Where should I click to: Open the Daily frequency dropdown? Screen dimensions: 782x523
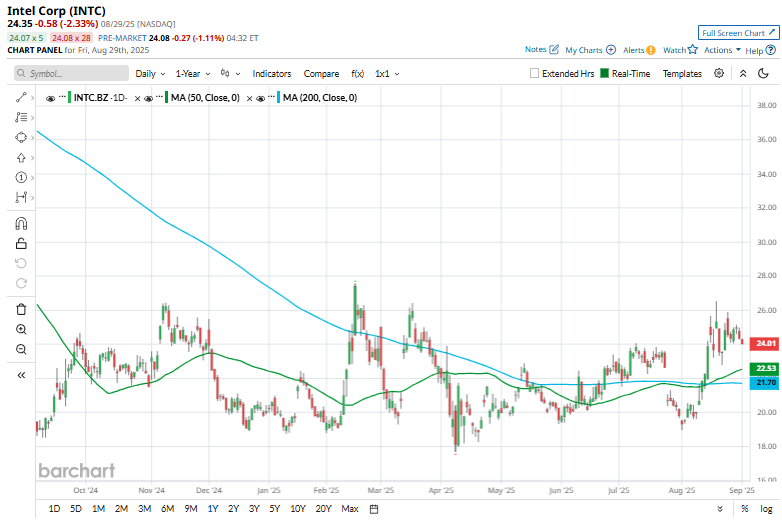[150, 73]
